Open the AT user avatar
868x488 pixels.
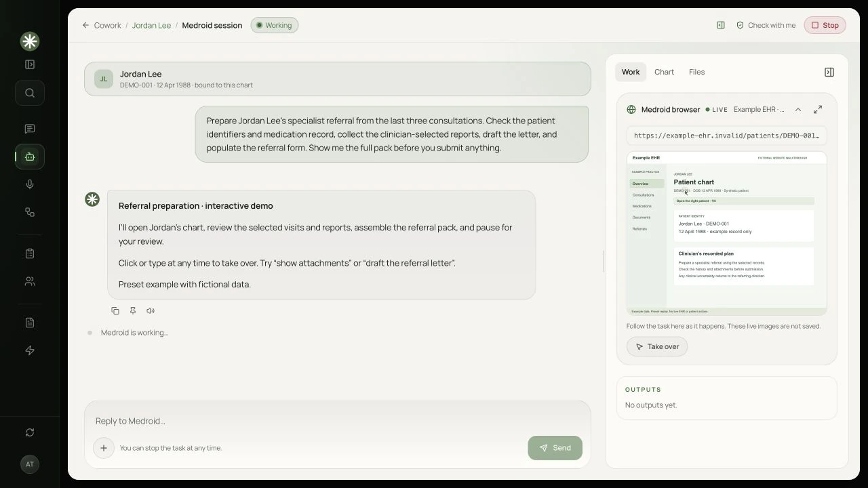29,464
